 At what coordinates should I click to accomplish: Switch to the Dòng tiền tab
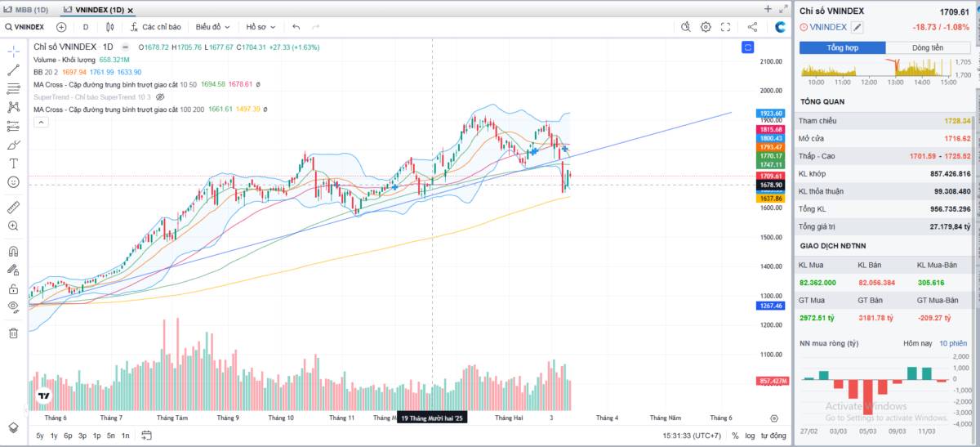928,47
